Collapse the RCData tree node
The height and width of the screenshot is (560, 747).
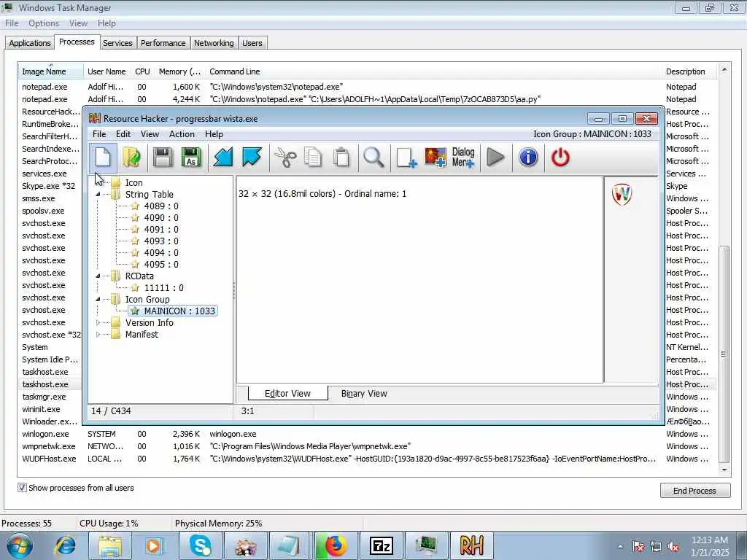[x=98, y=276]
